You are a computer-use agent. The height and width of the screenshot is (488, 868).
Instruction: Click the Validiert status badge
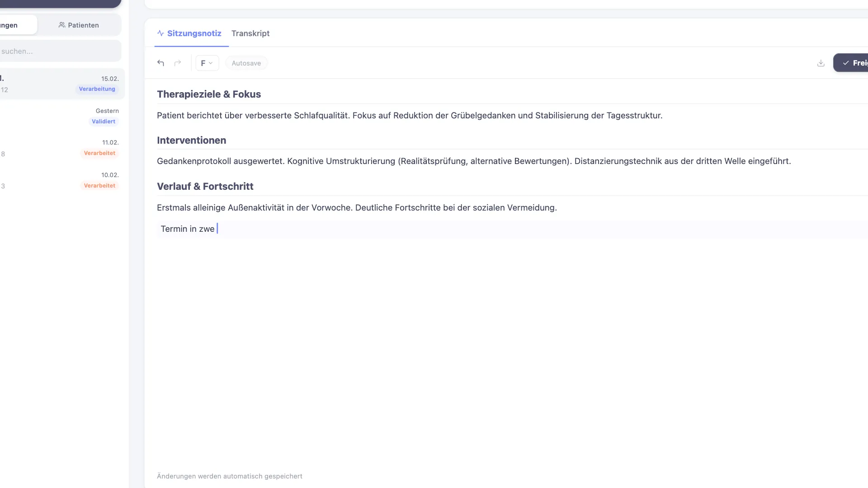[x=104, y=121]
